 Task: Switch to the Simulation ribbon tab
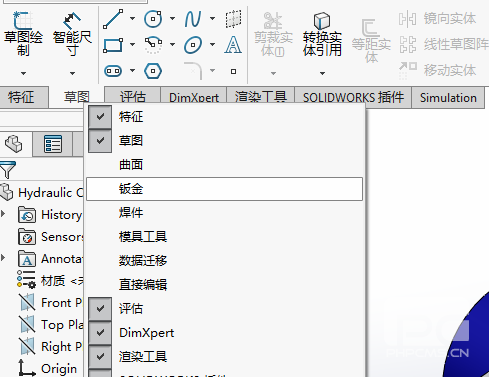[448, 97]
